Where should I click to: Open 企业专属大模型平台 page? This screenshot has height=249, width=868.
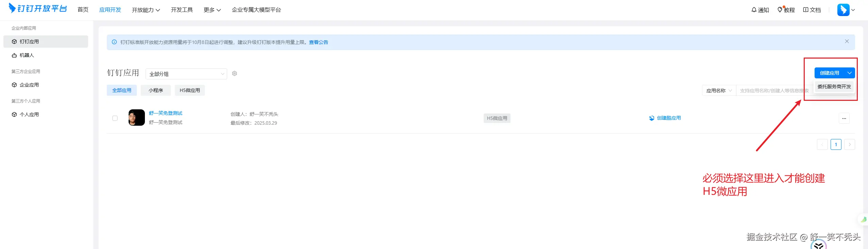(256, 10)
